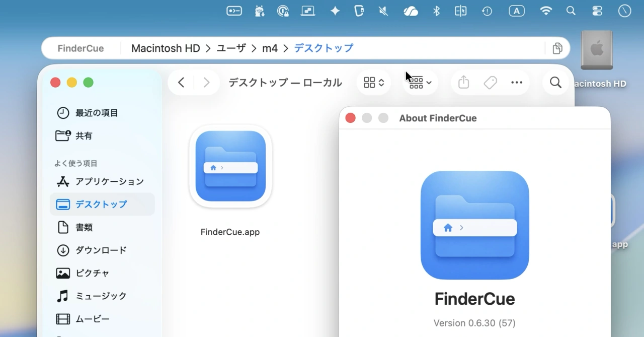This screenshot has width=644, height=337.
Task: Click the clock icon in menu bar
Action: 624,11
